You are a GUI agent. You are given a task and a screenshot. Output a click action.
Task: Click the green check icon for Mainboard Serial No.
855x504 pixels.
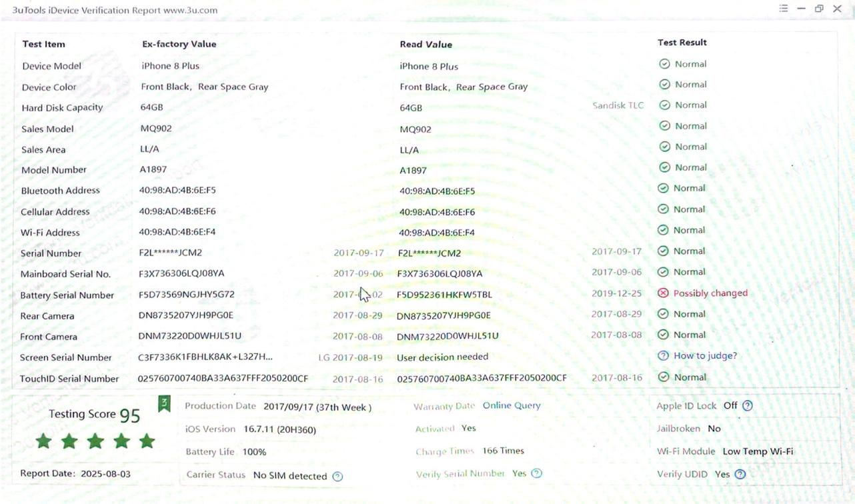663,272
